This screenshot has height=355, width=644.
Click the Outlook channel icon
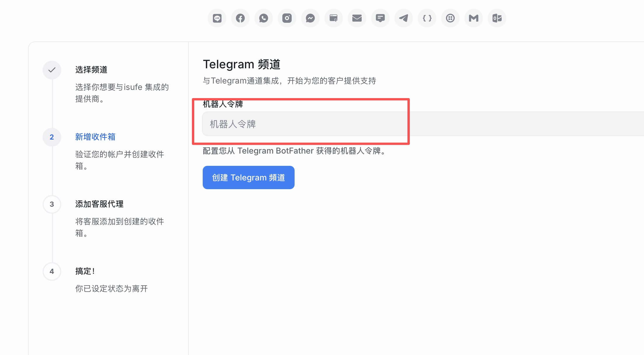pos(497,18)
